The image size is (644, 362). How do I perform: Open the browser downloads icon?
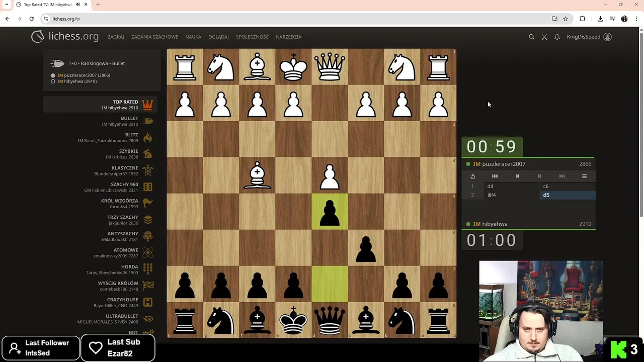point(600,19)
